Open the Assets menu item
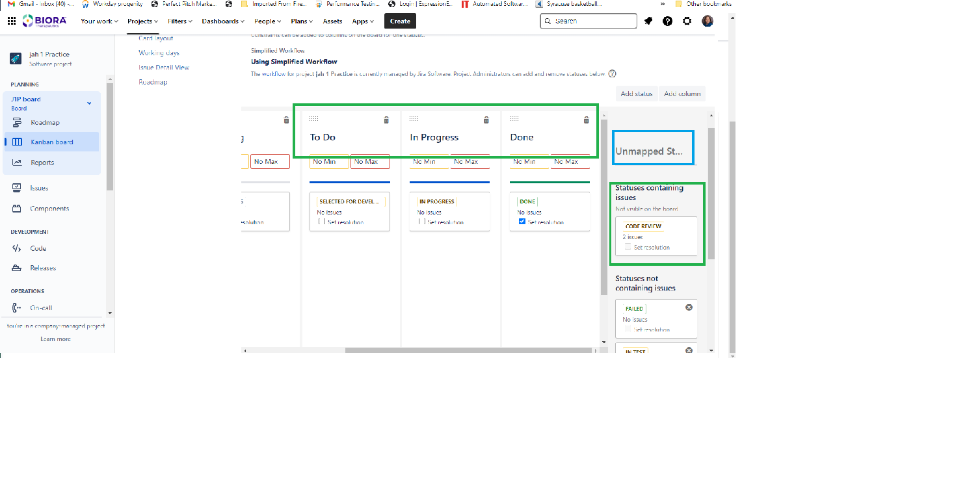The width and height of the screenshot is (980, 477). 332,21
